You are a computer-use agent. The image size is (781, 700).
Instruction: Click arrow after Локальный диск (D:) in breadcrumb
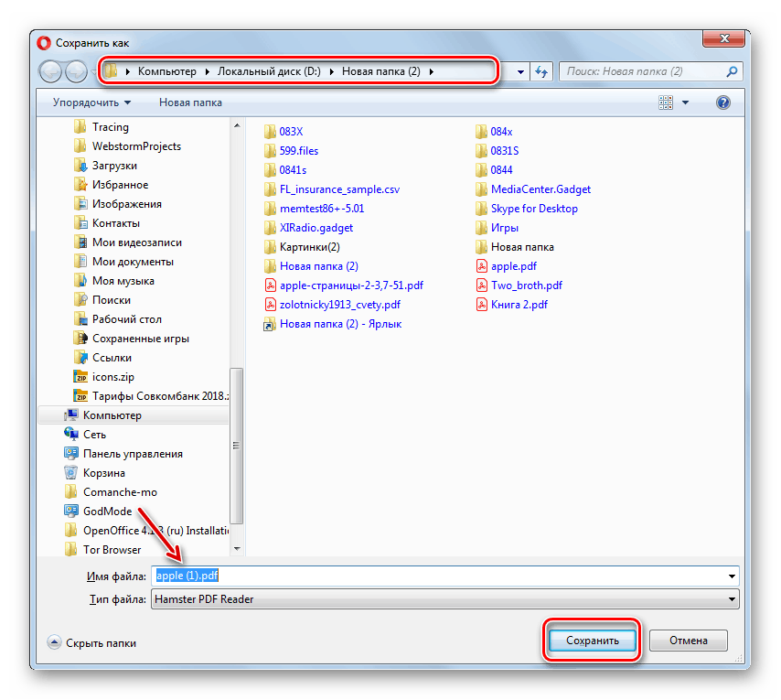(332, 71)
